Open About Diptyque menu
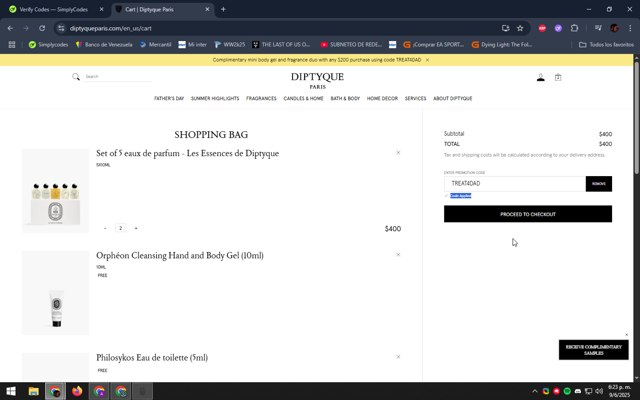 (x=453, y=98)
